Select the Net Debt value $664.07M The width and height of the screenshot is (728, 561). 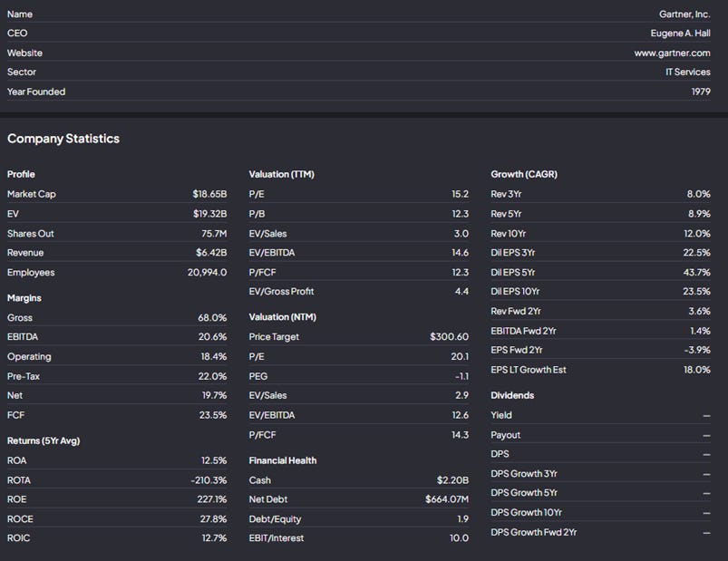point(447,499)
